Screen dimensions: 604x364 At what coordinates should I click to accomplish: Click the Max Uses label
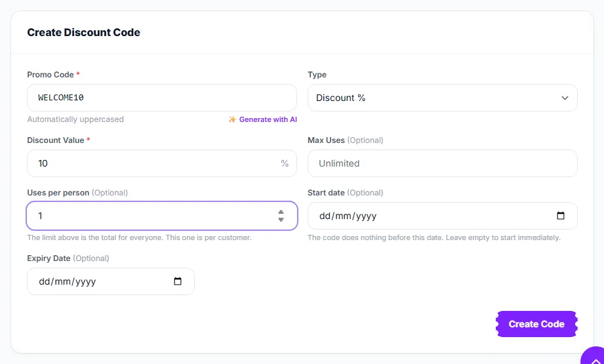tap(326, 140)
